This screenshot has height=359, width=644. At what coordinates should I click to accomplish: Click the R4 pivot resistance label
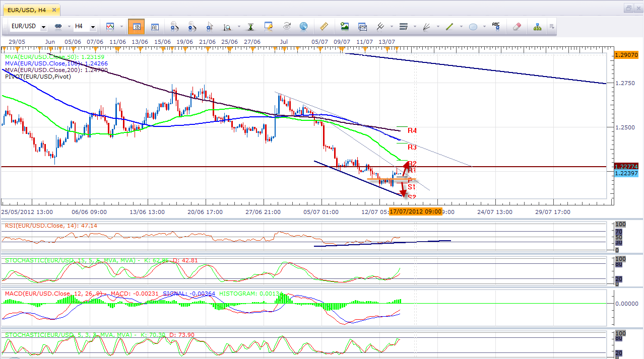(x=412, y=131)
